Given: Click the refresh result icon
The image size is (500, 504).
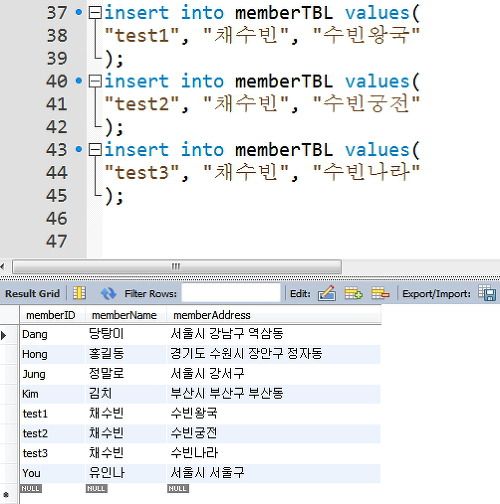Looking at the screenshot, I should [108, 293].
